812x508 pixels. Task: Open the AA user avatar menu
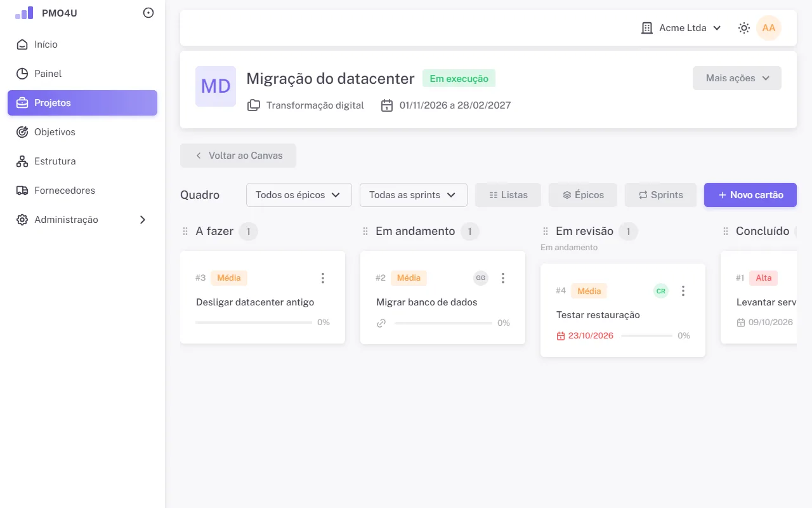tap(769, 28)
